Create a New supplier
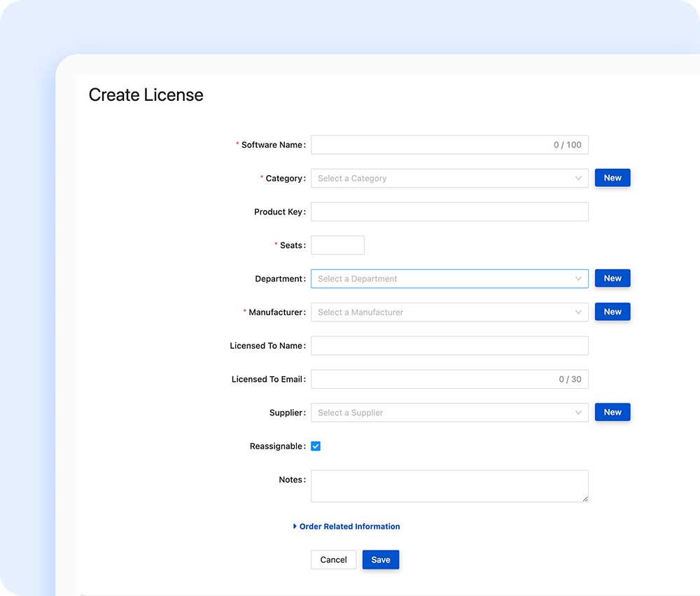This screenshot has height=596, width=700. point(612,413)
